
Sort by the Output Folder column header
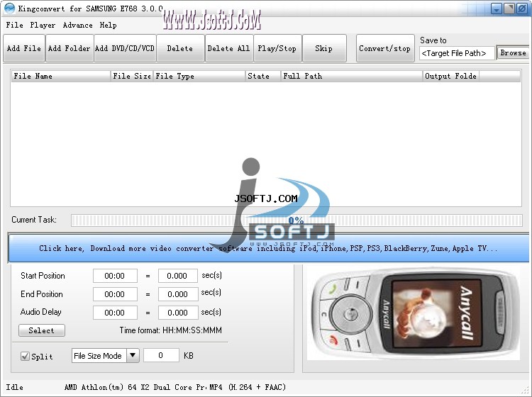pos(451,76)
